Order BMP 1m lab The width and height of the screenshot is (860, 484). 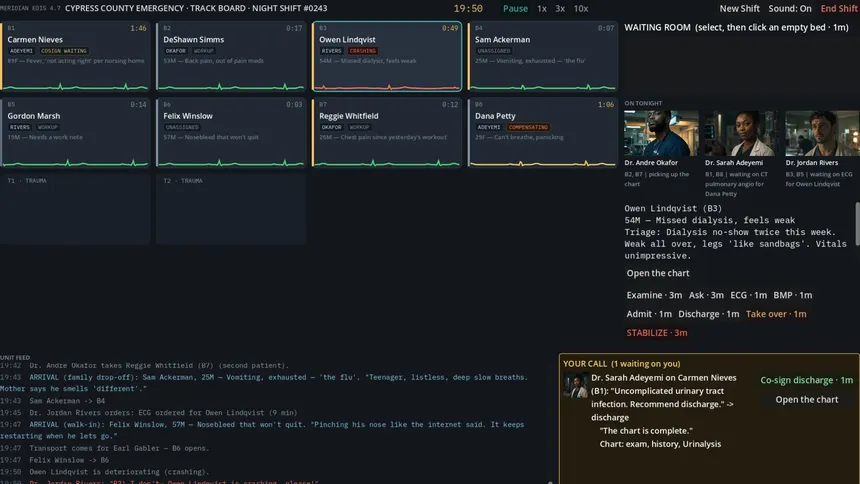[792, 295]
